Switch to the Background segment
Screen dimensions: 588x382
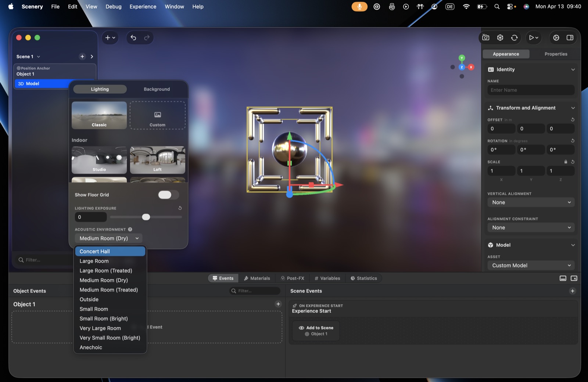point(157,89)
